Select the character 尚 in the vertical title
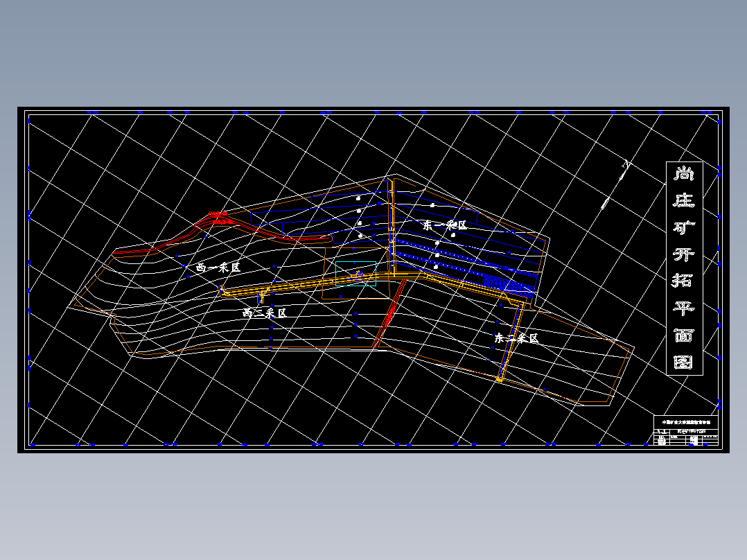747x560 pixels. [684, 173]
